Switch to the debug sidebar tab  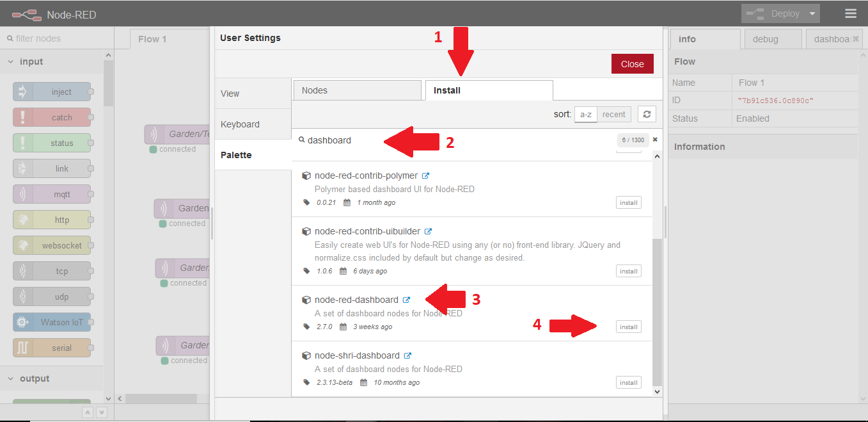(773, 39)
